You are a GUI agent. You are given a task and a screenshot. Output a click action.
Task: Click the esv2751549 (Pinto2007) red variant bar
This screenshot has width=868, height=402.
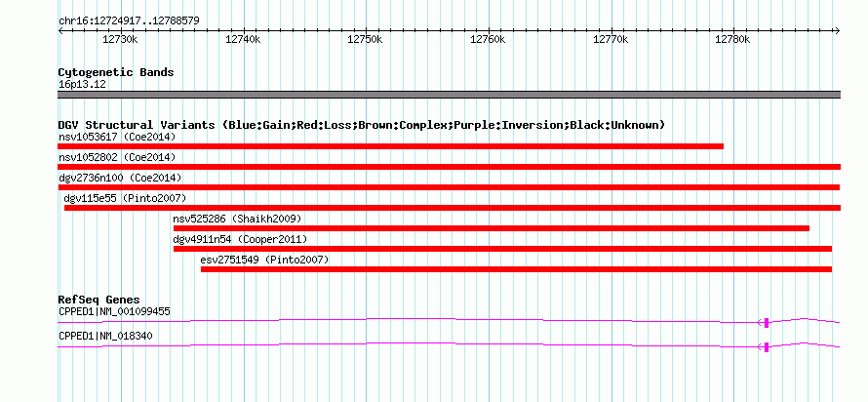516,269
